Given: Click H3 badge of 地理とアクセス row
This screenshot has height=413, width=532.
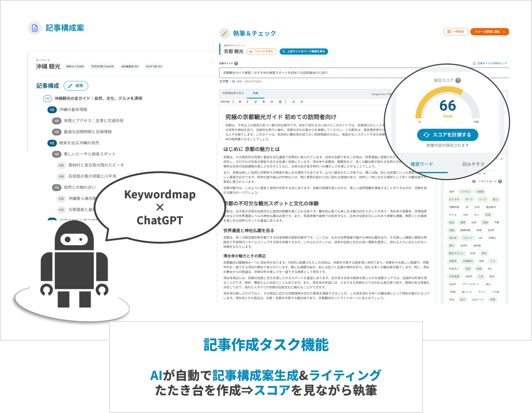Looking at the screenshot, I should (x=56, y=121).
